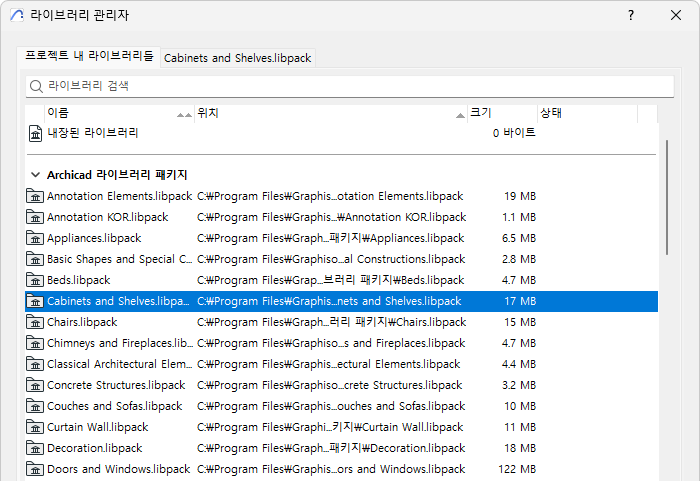This screenshot has height=481, width=700.
Task: Click the 17 MB size in the highlighted row
Action: (x=520, y=301)
